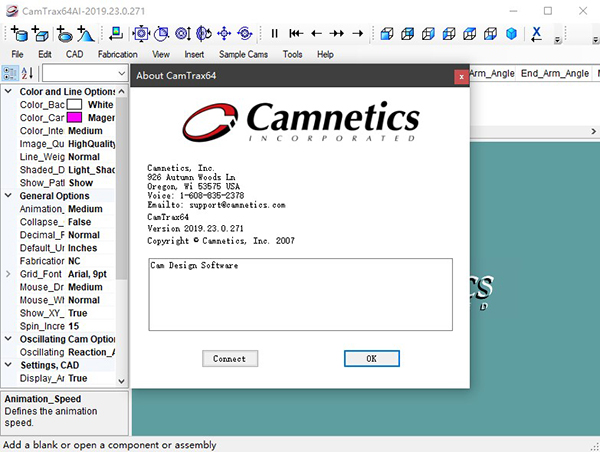
Task: Click the Connect button
Action: tap(229, 358)
